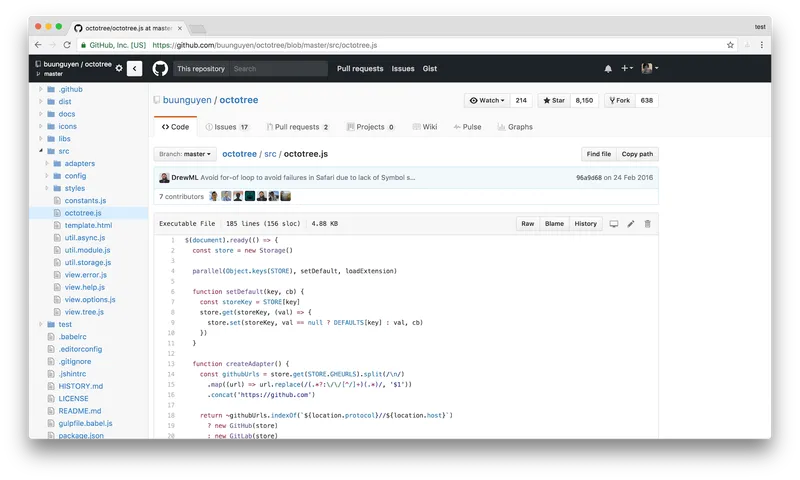Delete this file with trash icon
800x480 pixels.
pos(647,223)
